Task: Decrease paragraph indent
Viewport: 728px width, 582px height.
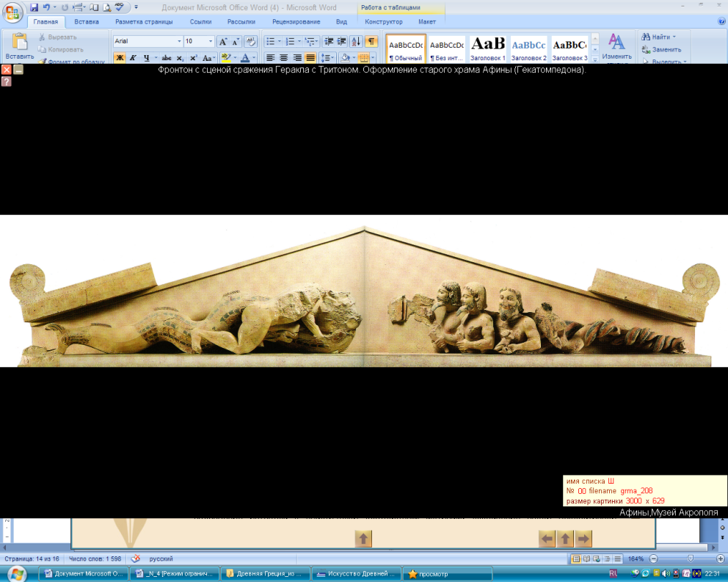Action: [x=329, y=42]
